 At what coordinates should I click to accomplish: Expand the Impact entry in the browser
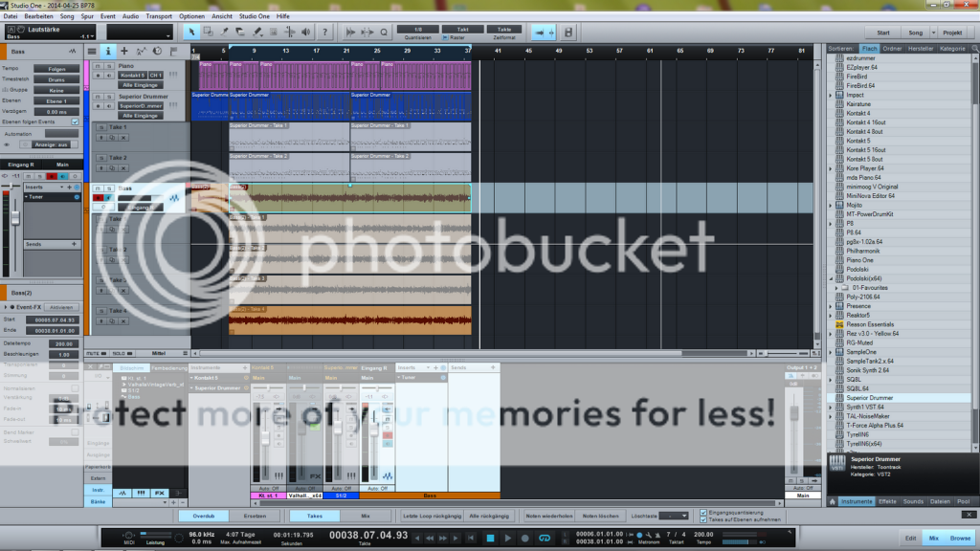[x=832, y=95]
